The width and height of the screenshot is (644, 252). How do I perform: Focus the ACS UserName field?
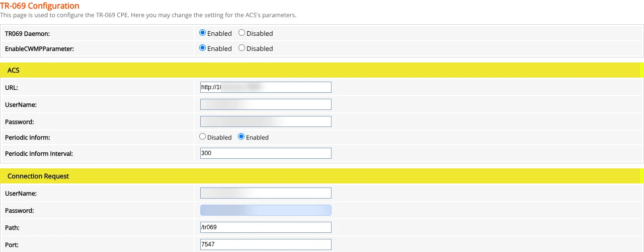click(x=266, y=104)
